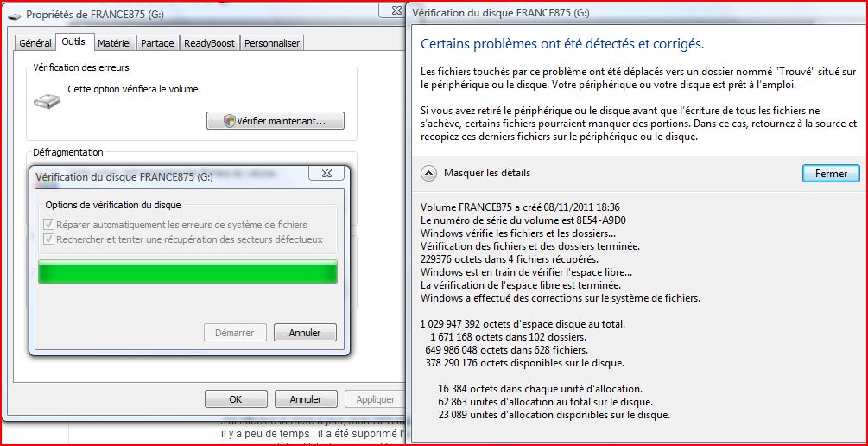Click the 16 384 octets allocation unit line
868x446 pixels.
pyautogui.click(x=540, y=389)
